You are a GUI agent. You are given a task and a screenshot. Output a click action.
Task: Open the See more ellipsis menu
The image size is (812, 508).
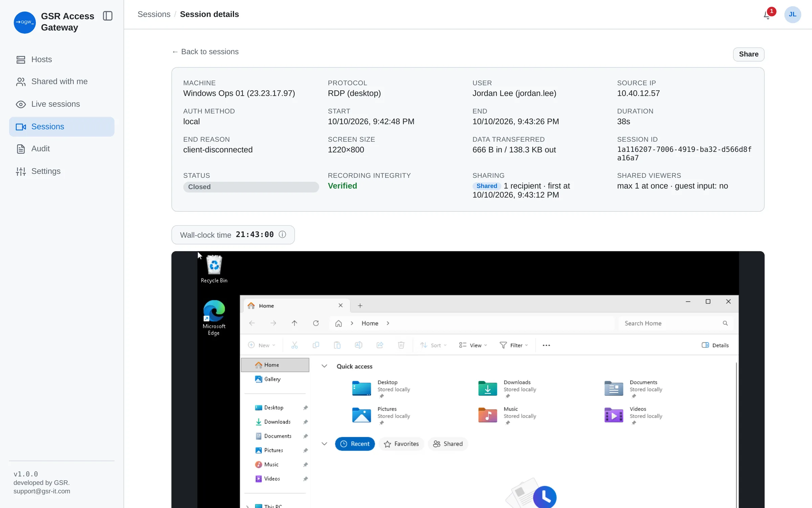[x=546, y=345]
